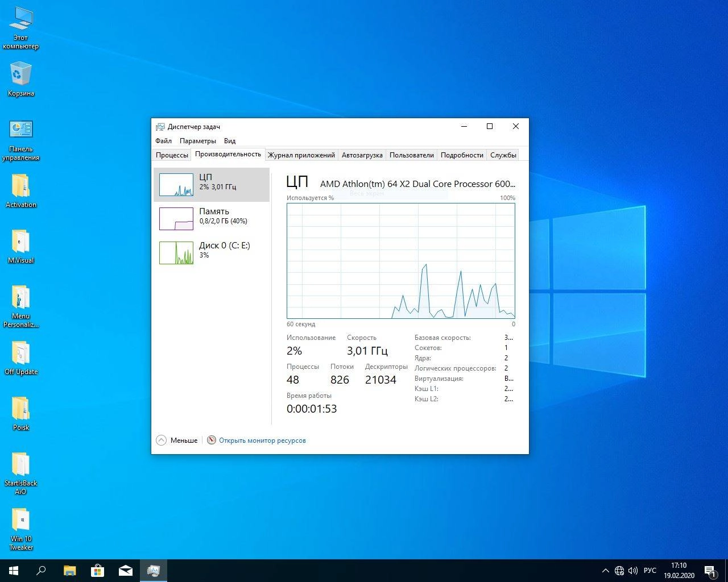Open the volume speaker tray icon

pos(633,571)
